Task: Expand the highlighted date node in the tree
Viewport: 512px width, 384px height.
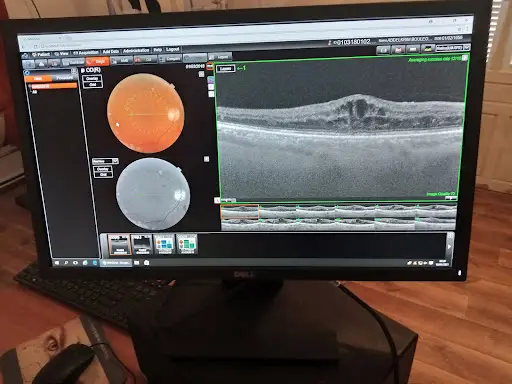Action: point(30,86)
